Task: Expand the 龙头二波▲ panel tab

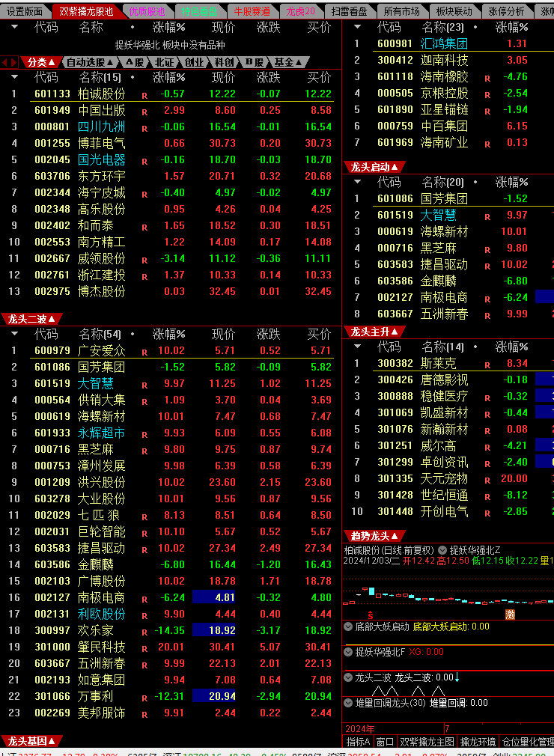Action: pos(31,319)
